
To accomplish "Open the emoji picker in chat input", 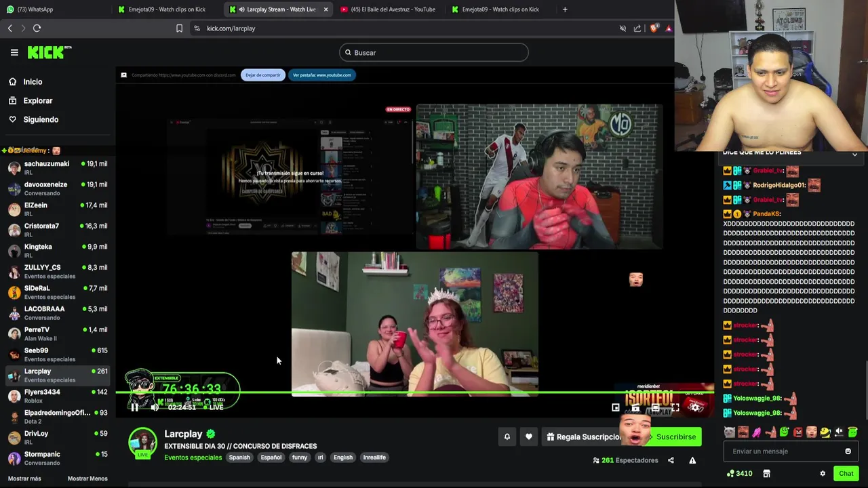I will 848,451.
